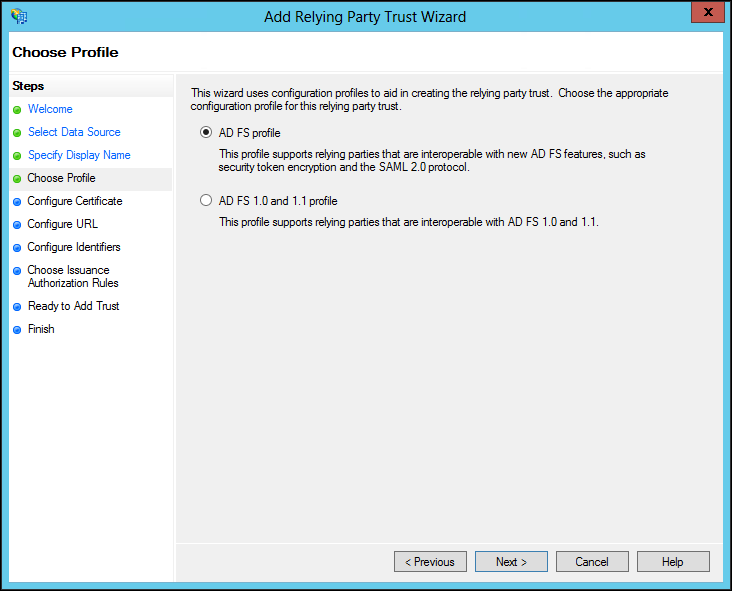Go back to the Welcome step
Screen dimensions: 732x591
click(x=50, y=109)
